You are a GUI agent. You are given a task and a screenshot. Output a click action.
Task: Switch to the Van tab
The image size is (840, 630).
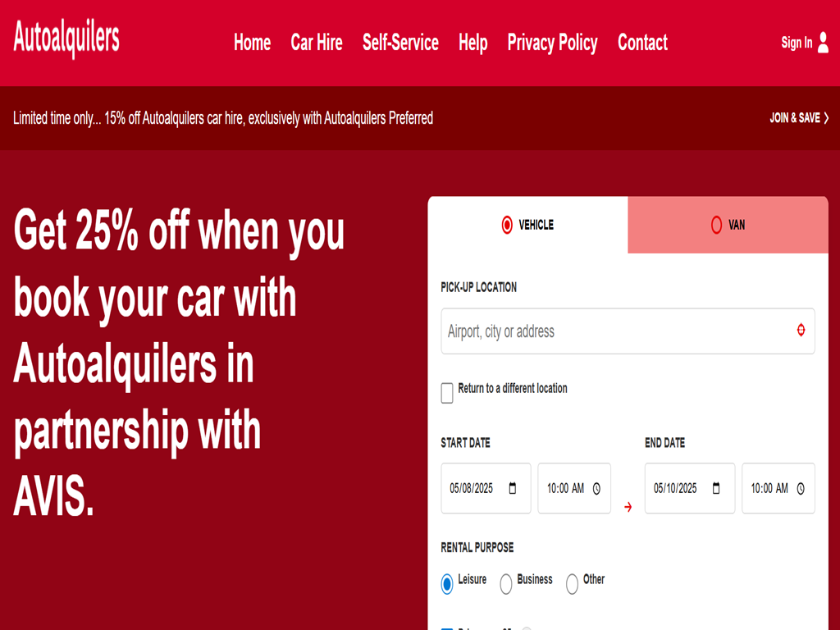tap(728, 225)
